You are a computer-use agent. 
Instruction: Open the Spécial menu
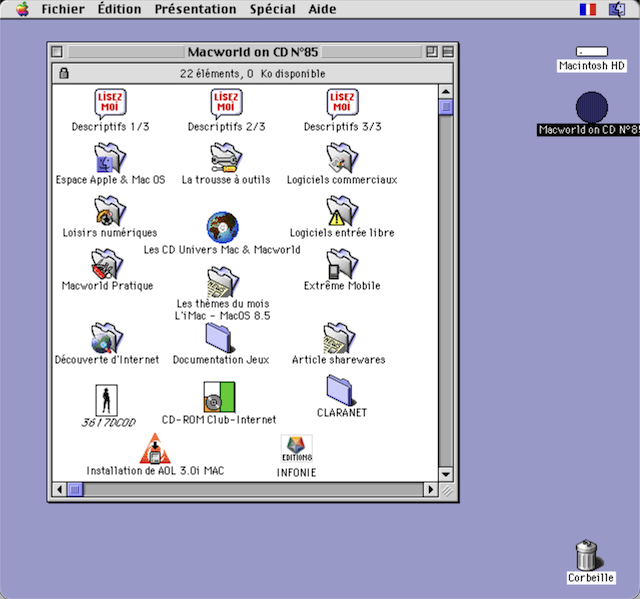coord(273,9)
